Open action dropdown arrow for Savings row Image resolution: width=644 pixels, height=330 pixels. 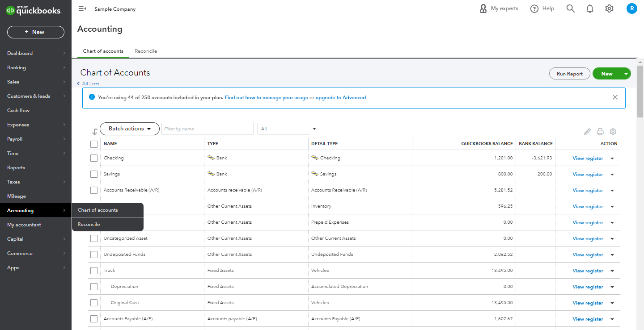[x=612, y=175]
